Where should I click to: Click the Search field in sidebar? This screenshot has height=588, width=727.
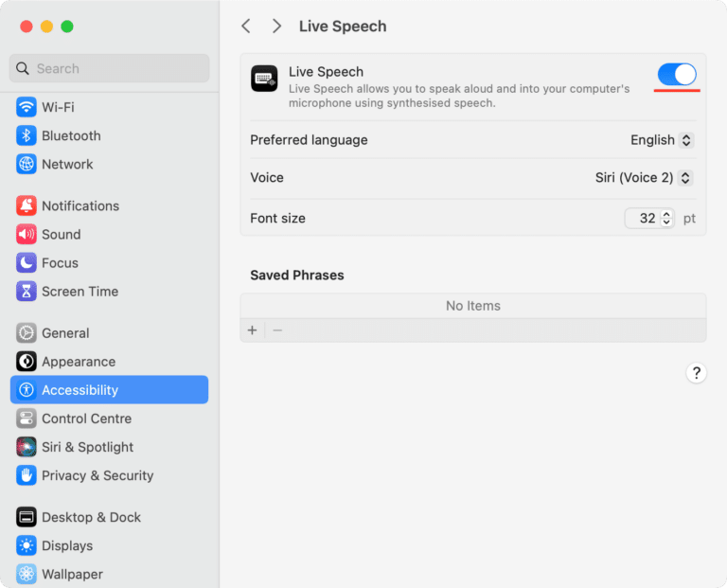click(x=110, y=68)
